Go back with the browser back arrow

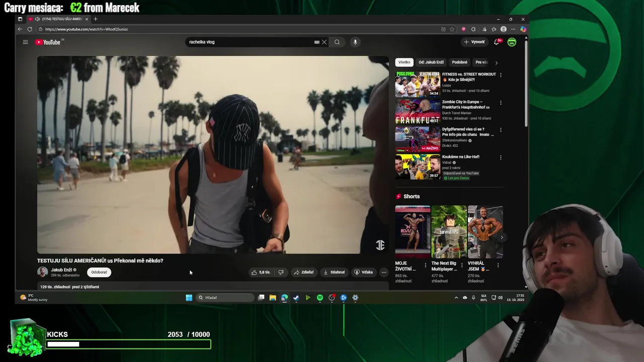pyautogui.click(x=20, y=29)
